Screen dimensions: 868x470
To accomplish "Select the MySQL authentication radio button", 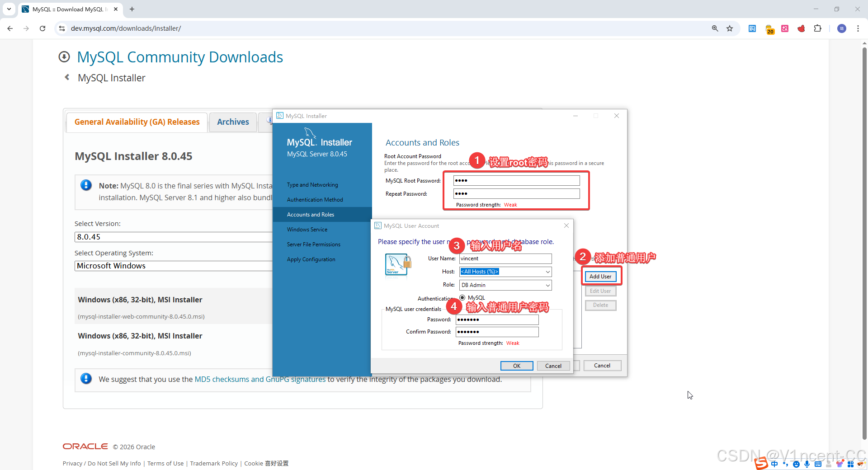I will [x=462, y=297].
